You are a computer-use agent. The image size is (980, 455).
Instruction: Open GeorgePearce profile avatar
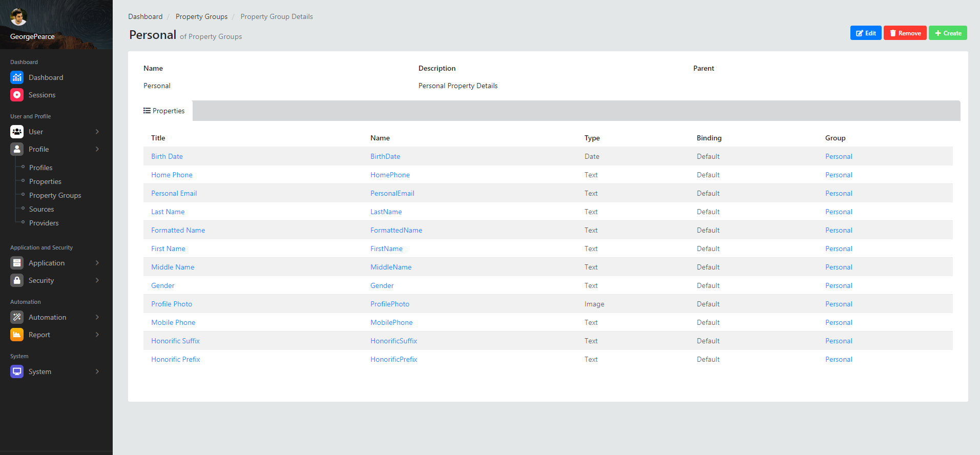19,17
